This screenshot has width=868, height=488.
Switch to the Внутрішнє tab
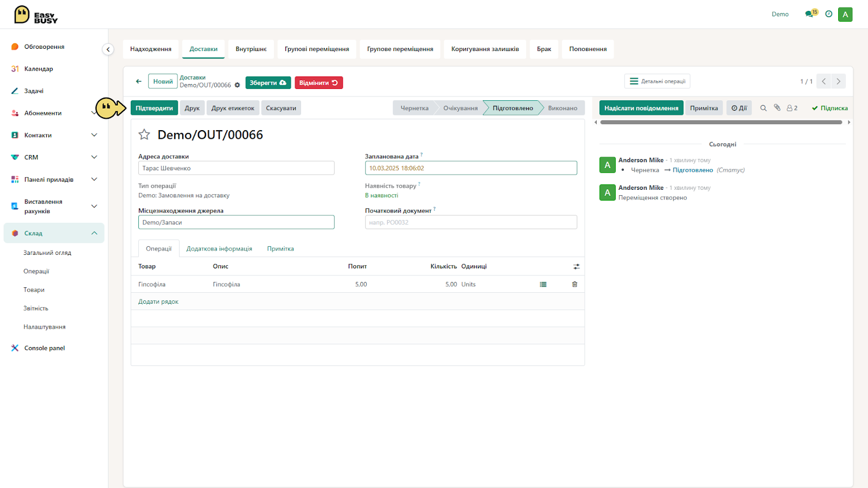coord(251,49)
